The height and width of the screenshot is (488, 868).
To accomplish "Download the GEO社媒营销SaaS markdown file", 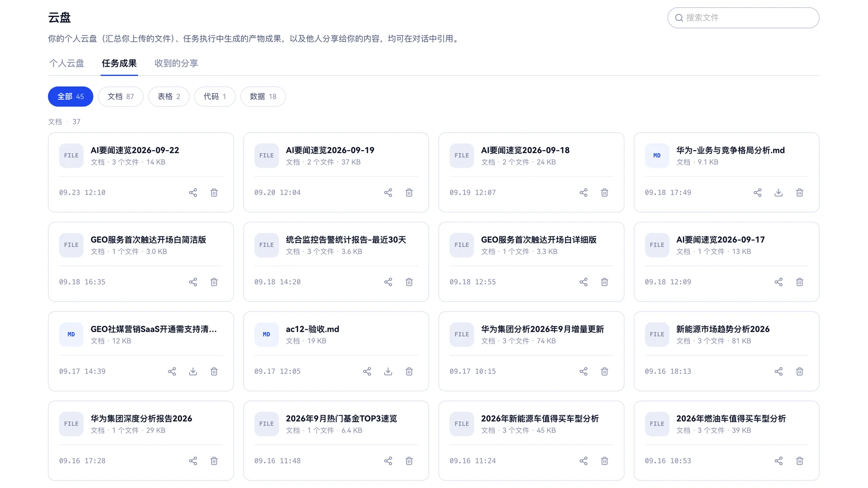I will point(193,371).
